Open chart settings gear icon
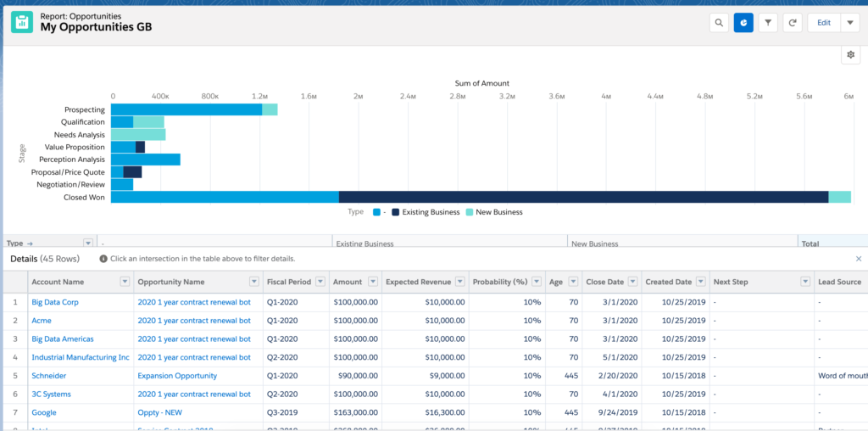This screenshot has width=868, height=431. point(851,55)
